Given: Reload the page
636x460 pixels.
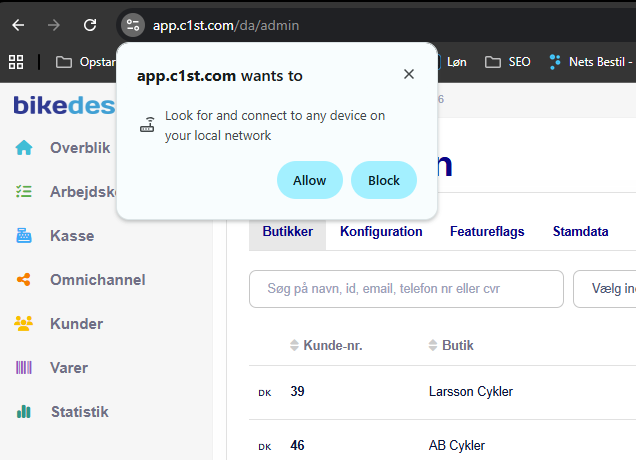Looking at the screenshot, I should (x=90, y=25).
